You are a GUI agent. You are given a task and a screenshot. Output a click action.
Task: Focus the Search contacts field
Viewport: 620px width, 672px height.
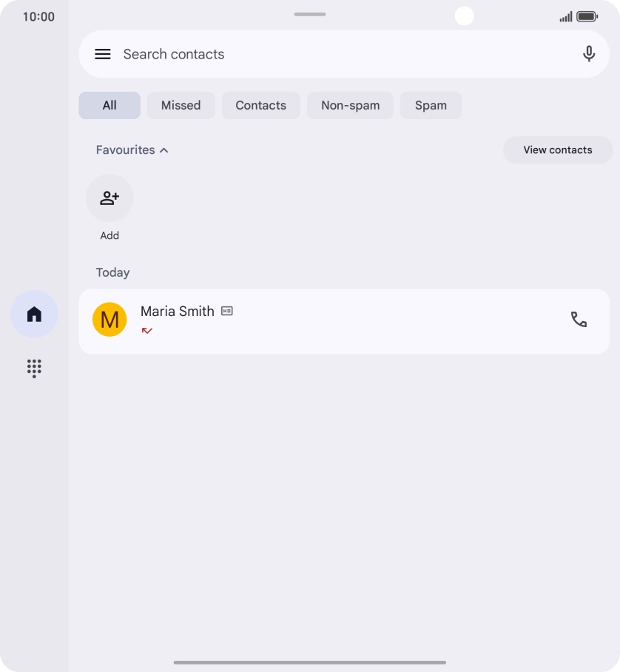(x=333, y=54)
